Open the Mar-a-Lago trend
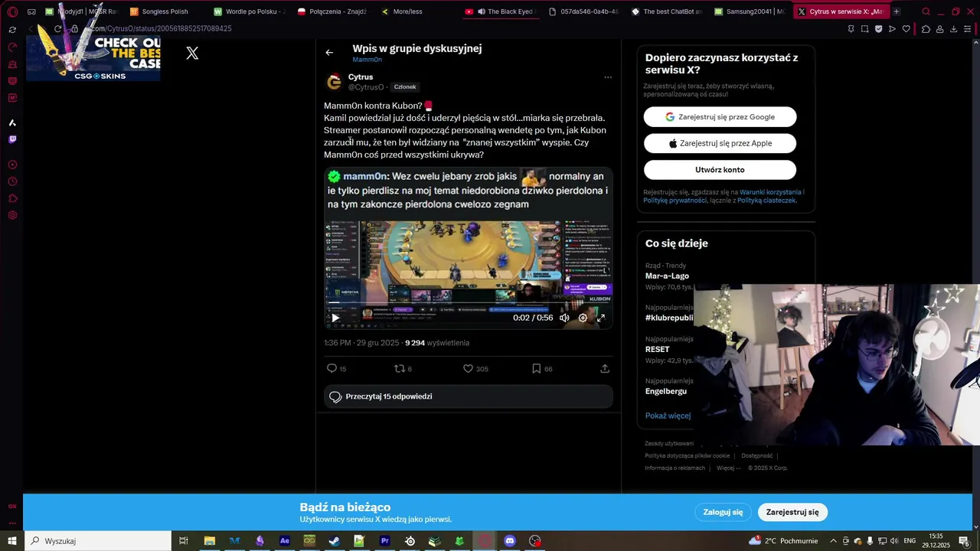The image size is (980, 551). (x=667, y=275)
